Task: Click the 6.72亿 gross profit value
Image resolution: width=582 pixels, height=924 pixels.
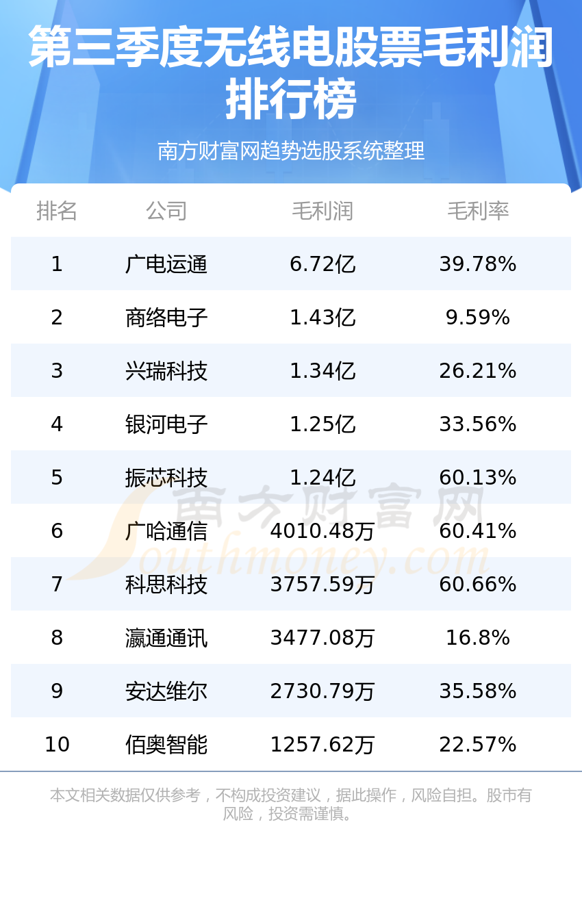Action: click(x=322, y=264)
